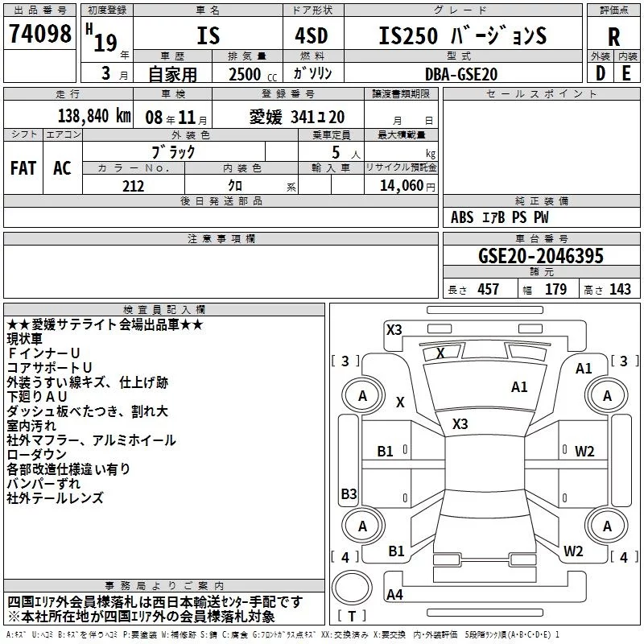
Task: Click interior grade E under 内装
Action: 626,73
